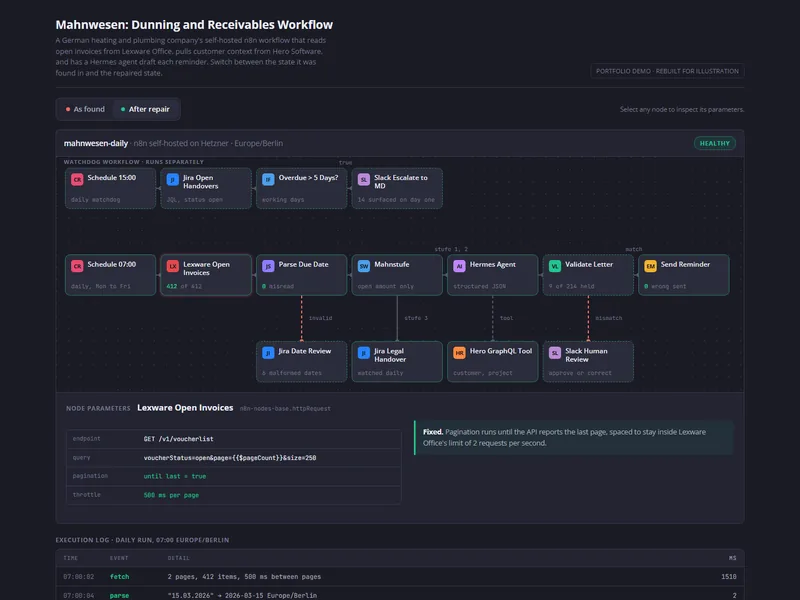Click the AI icon on Hermes Agent node
This screenshot has height=600, width=800.
[459, 266]
